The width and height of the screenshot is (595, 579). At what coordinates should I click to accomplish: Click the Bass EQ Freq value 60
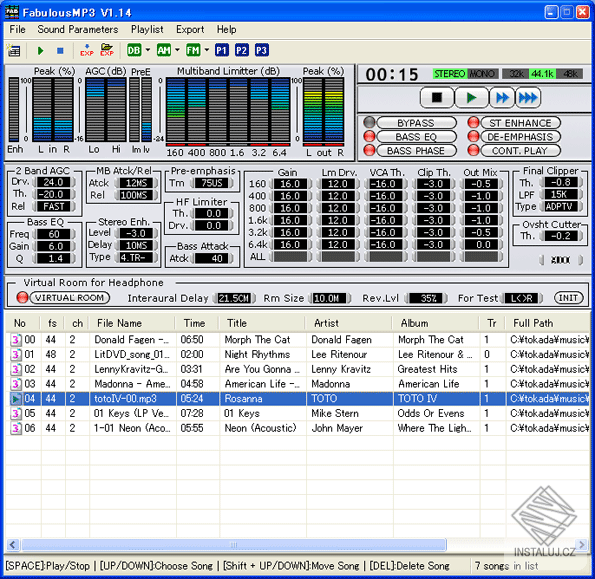(54, 234)
